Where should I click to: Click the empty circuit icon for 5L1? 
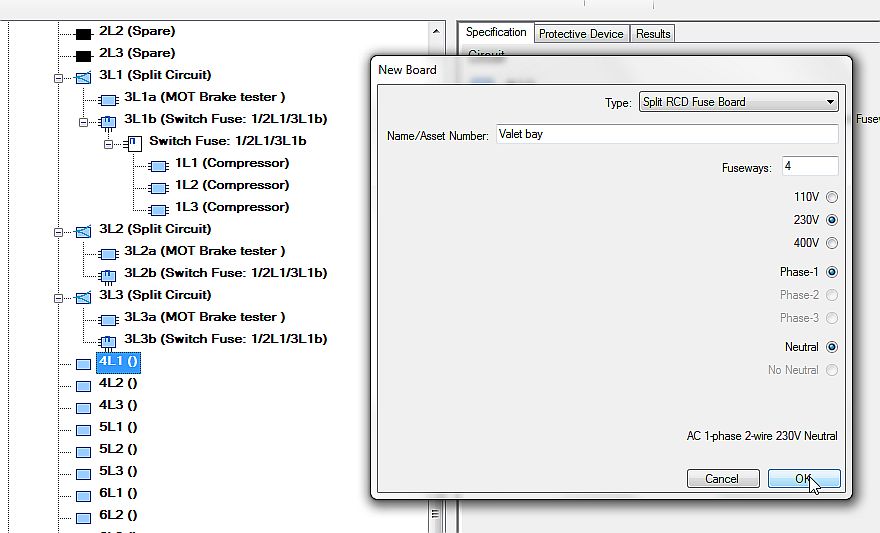83,430
